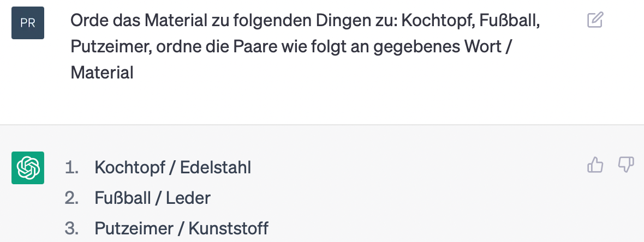Viewport: 644px width, 242px height.
Task: Select the 'Kochtopf / Edelstahl' list item
Action: point(172,167)
